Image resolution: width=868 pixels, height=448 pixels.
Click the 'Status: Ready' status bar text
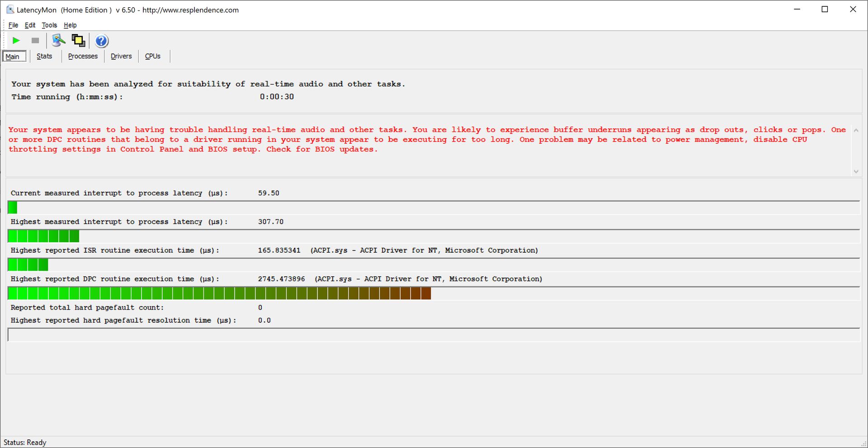25,443
